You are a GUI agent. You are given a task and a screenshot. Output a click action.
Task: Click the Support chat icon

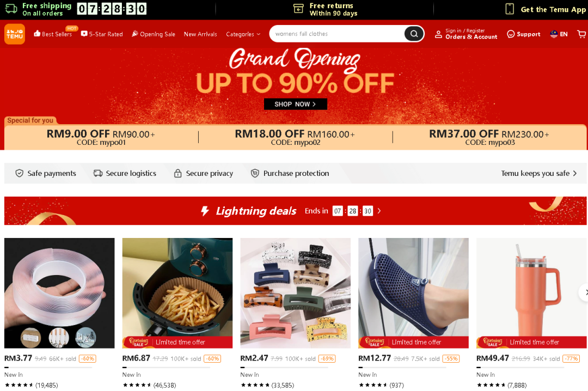[511, 34]
